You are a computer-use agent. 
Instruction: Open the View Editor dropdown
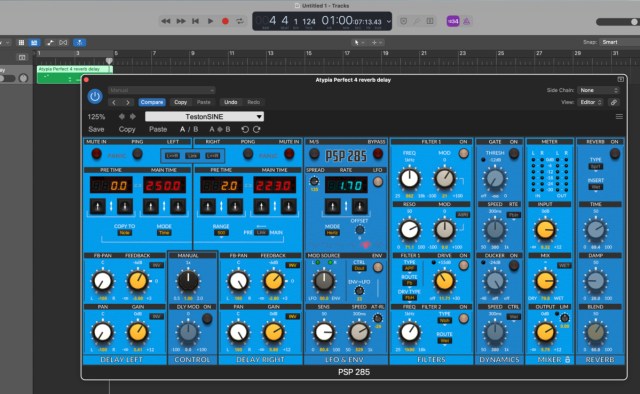[591, 102]
